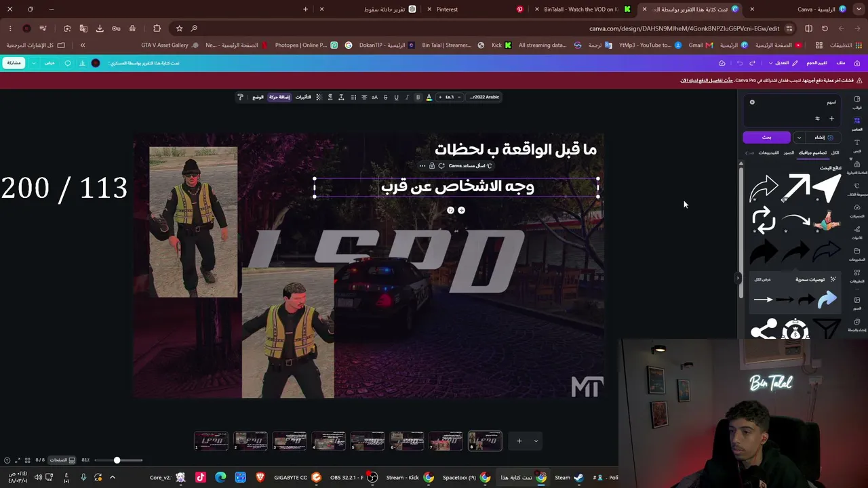Decrease the font size with minus
The image size is (868, 488).
pyautogui.click(x=459, y=97)
